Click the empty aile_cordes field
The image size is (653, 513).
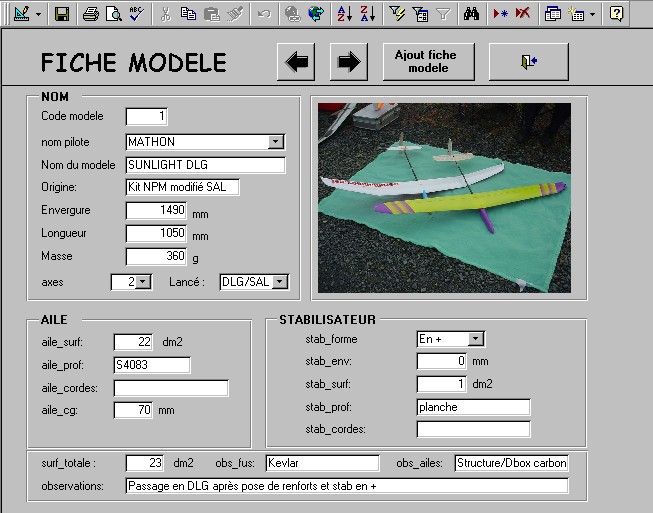[x=171, y=388]
